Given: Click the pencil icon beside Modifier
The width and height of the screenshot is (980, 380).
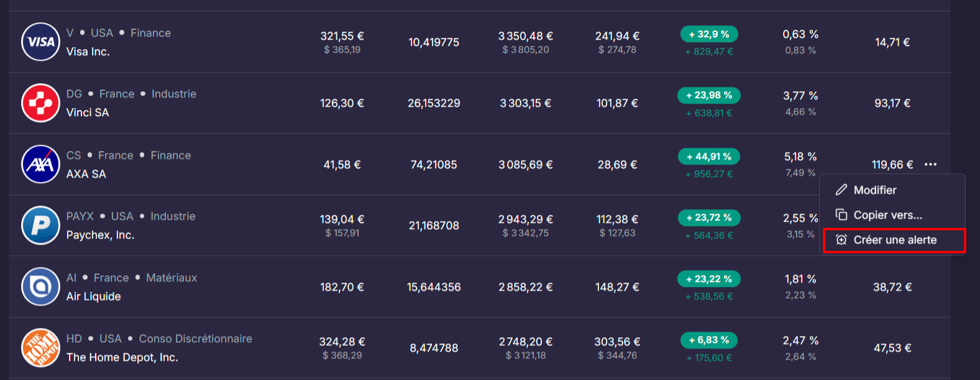Looking at the screenshot, I should coord(841,190).
